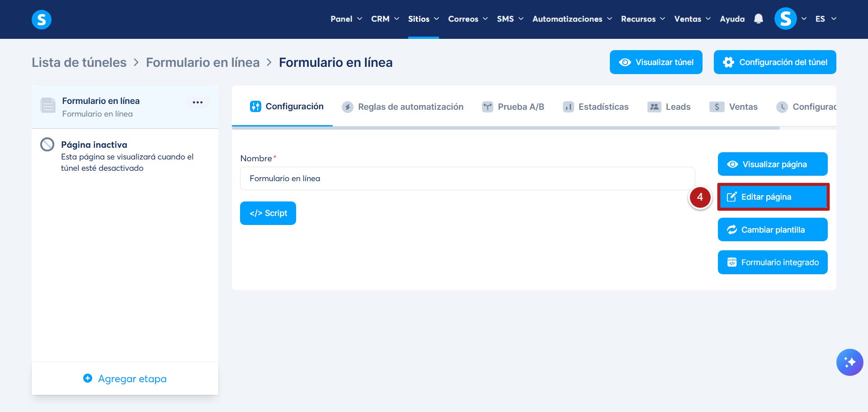The width and height of the screenshot is (868, 412).
Task: Select the Página inactiva step
Action: pyautogui.click(x=125, y=156)
